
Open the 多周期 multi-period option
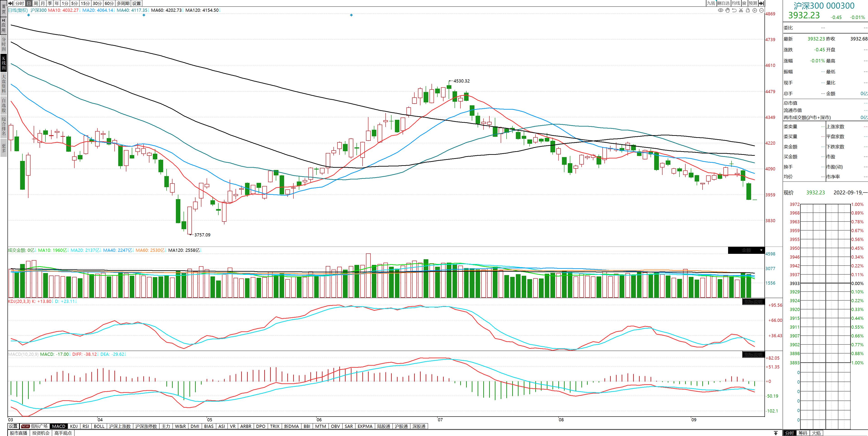(x=123, y=3)
